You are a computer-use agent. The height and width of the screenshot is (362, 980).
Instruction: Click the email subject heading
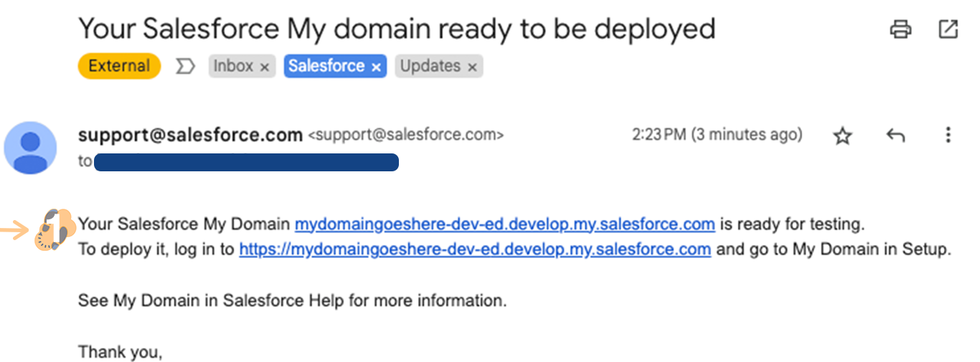pyautogui.click(x=397, y=29)
